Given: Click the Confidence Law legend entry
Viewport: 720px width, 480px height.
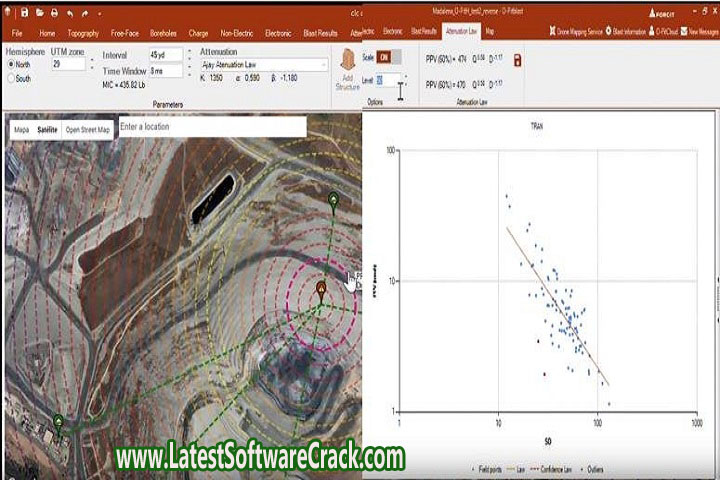Looking at the screenshot, I should 551,469.
